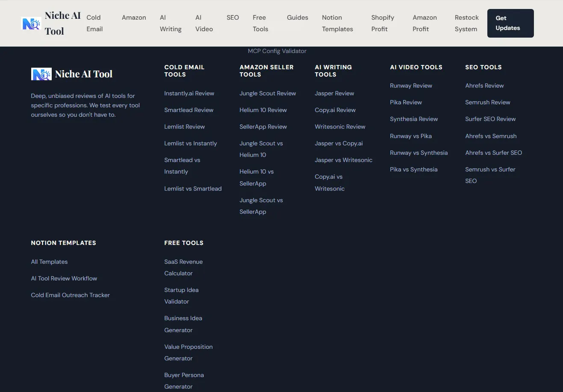Click the Niche AI Tool header logo icon
563x392 pixels.
click(31, 24)
